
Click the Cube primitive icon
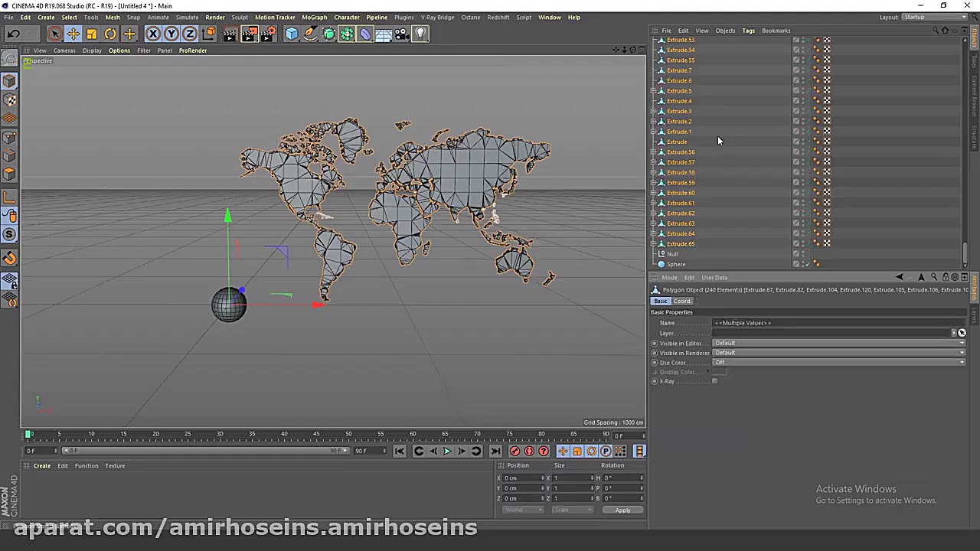tap(292, 33)
